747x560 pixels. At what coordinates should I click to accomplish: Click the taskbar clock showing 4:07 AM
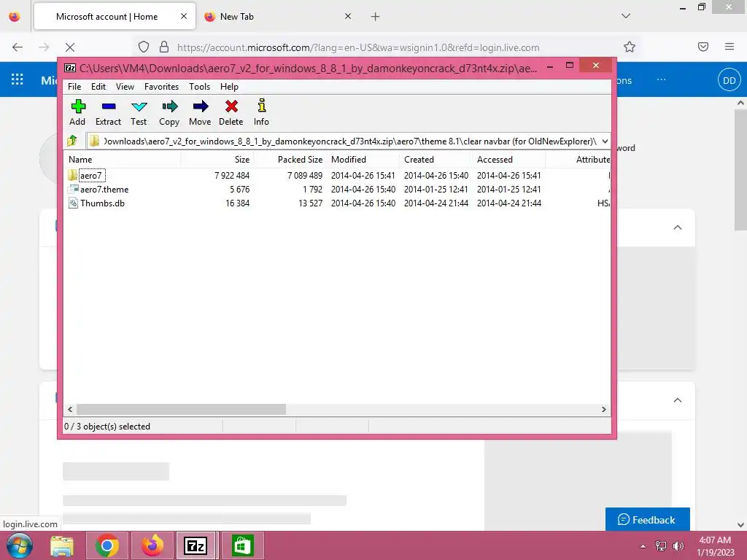[x=715, y=546]
